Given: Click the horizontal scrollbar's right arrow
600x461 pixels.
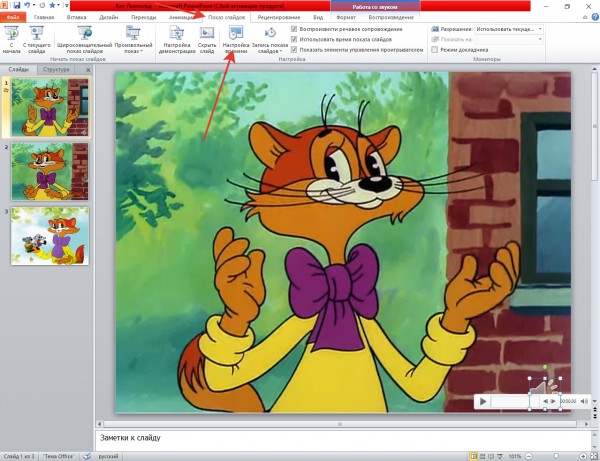Looking at the screenshot, I should pos(586,424).
